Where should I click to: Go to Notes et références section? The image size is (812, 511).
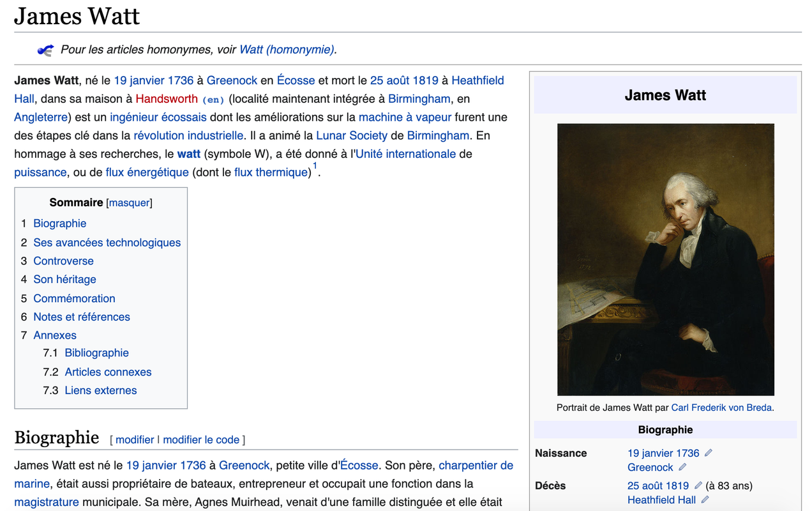(82, 317)
